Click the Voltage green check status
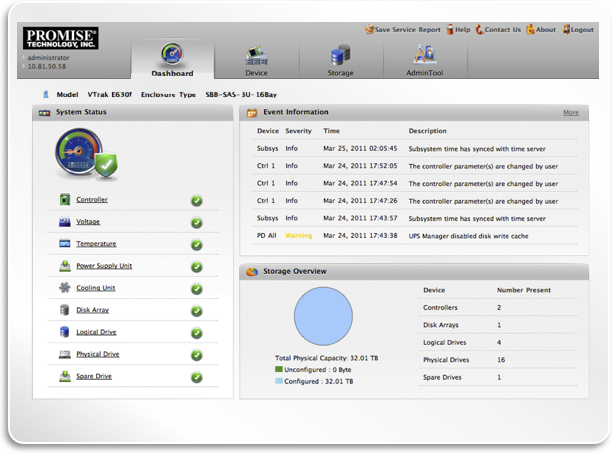The height and width of the screenshot is (454, 613). [197, 223]
